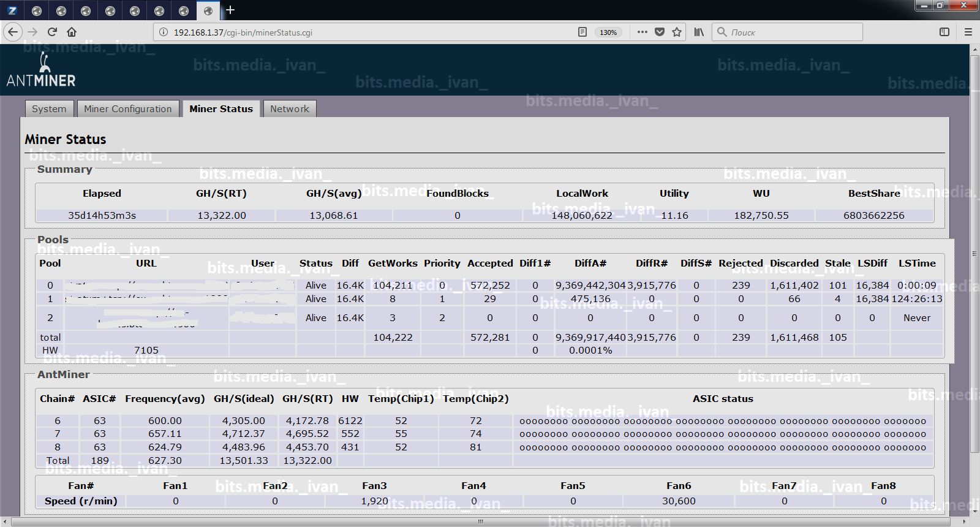Image resolution: width=980 pixels, height=527 pixels.
Task: Select WU value 182,750.55
Action: 761,216
